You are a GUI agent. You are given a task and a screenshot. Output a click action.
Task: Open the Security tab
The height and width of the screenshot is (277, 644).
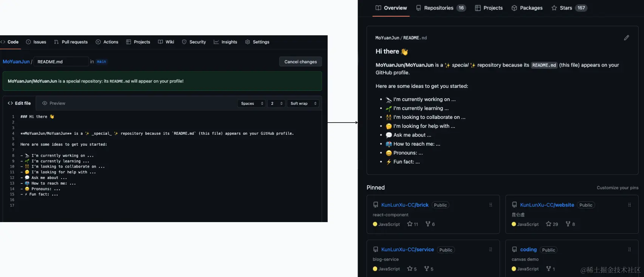(194, 42)
